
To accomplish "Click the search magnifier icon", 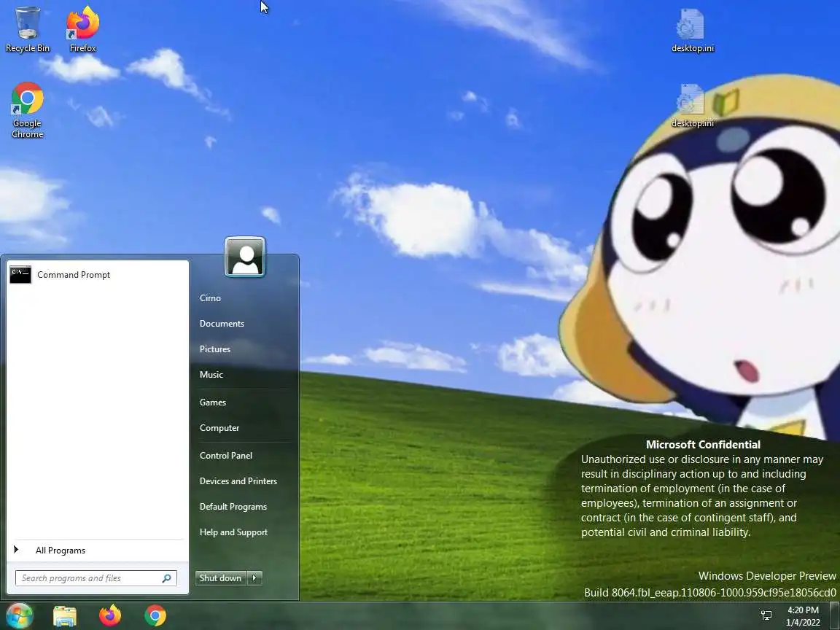I will (166, 578).
